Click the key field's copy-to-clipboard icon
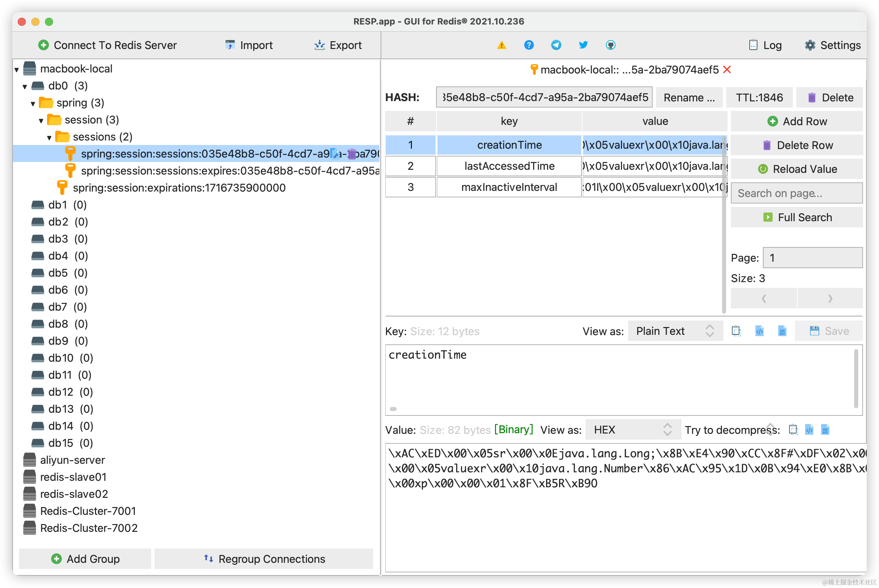Screen dimensions: 879x588 click(x=736, y=331)
